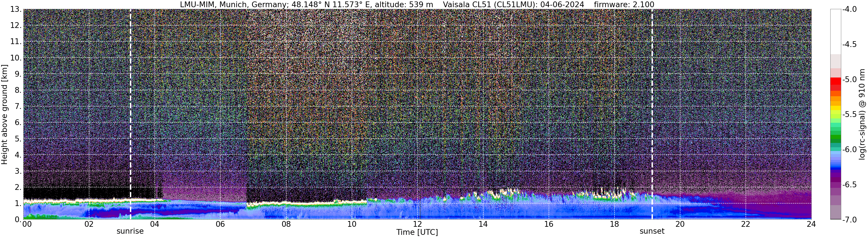This screenshot has width=868, height=238.
Task: Click the 'log(rc-signal) @ 910 nm' colorbar label
Action: (862, 114)
